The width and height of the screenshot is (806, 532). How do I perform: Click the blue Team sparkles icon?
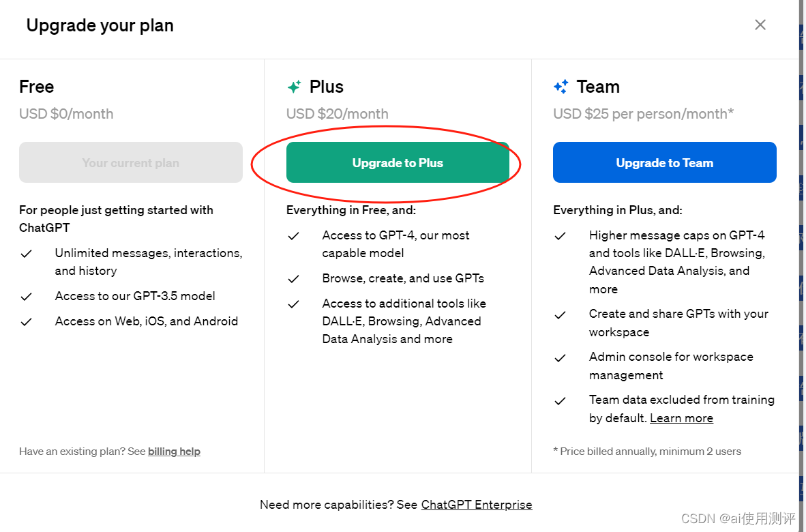561,87
